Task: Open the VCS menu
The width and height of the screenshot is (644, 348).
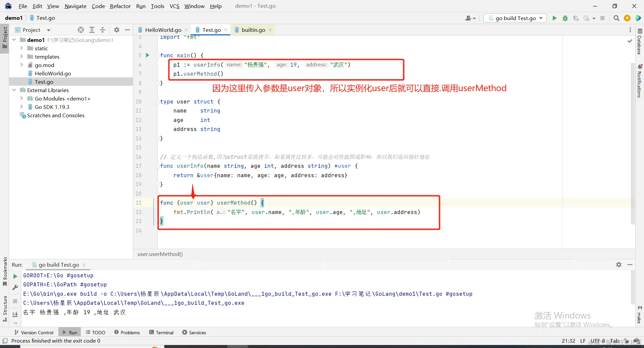Action: pyautogui.click(x=174, y=6)
